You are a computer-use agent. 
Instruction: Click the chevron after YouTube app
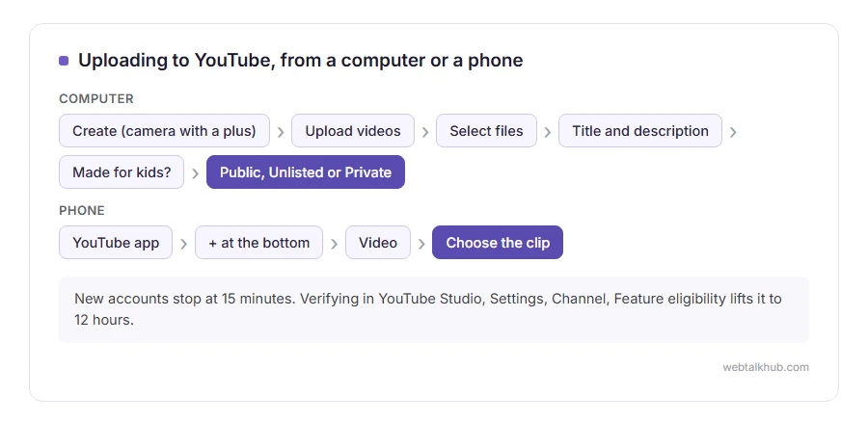tap(184, 244)
